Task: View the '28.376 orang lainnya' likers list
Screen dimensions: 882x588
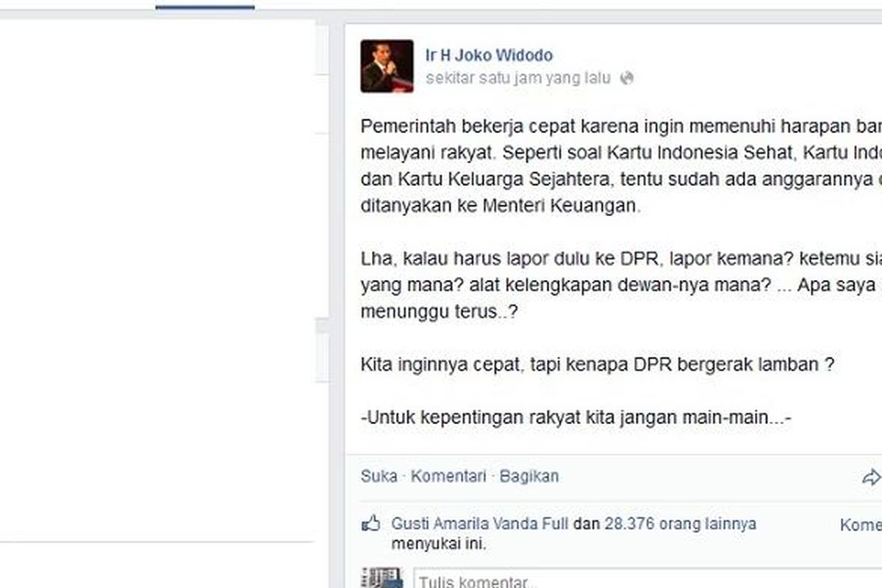Action: 680,524
